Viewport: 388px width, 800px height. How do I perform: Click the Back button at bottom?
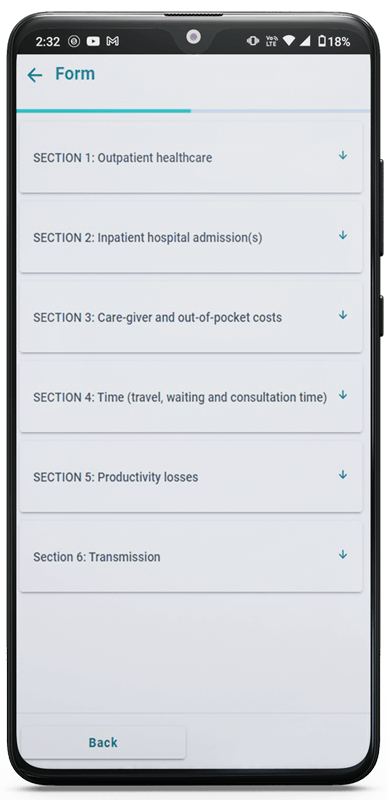tap(103, 742)
